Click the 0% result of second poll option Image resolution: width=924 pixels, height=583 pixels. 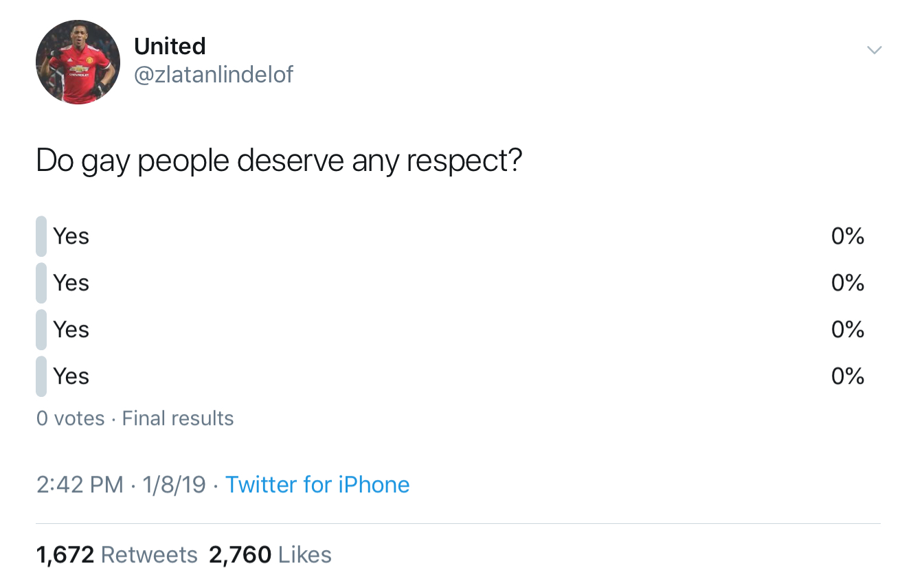[847, 283]
